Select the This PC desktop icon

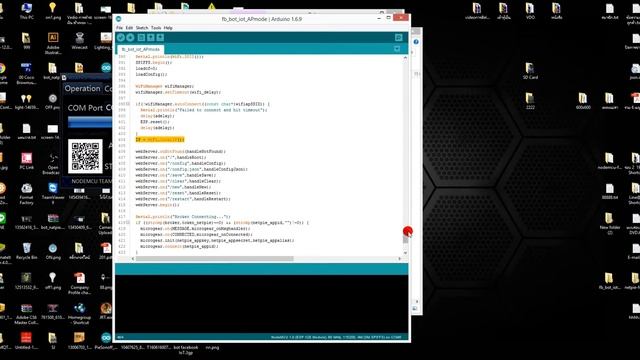click(27, 11)
